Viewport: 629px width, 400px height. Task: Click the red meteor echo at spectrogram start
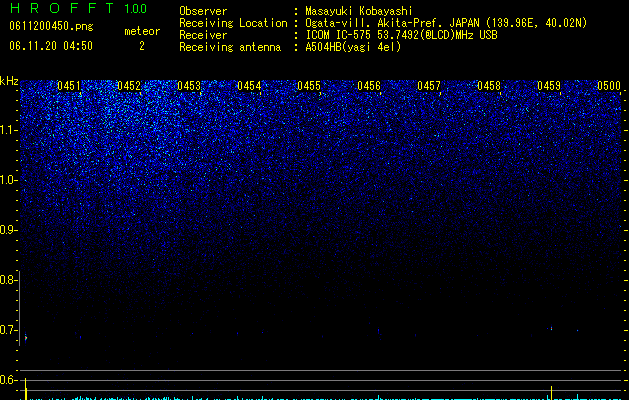pyautogui.click(x=26, y=338)
